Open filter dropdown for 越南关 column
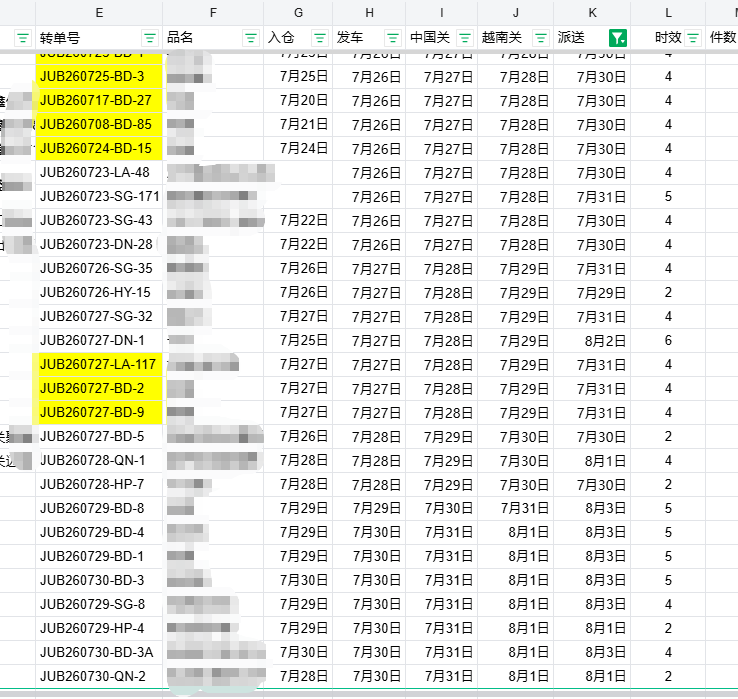Image resolution: width=738 pixels, height=699 pixels. coord(540,38)
